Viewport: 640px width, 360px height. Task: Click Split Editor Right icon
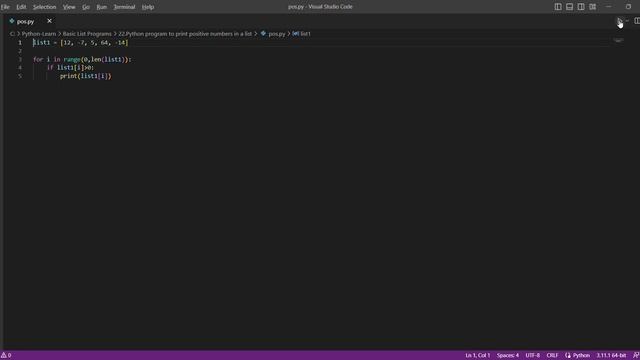pyautogui.click(x=637, y=21)
